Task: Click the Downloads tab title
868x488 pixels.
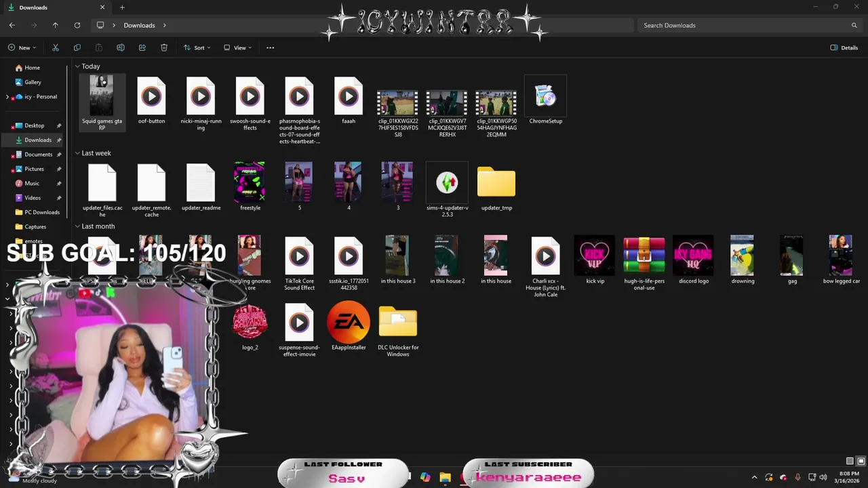Action: (x=33, y=7)
